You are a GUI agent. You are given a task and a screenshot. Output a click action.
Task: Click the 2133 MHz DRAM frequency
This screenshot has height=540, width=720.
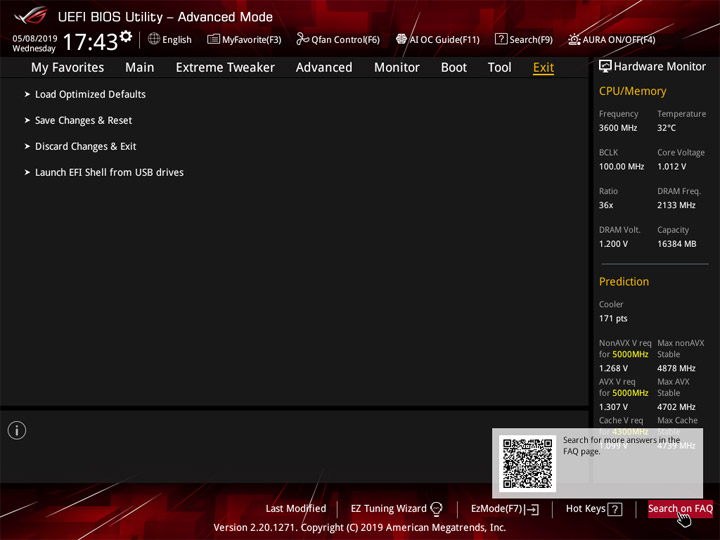point(676,205)
